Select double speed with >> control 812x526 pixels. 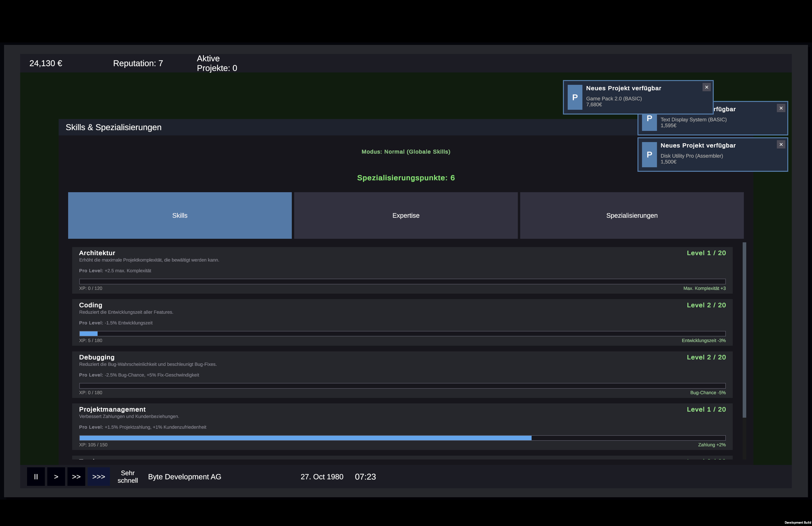(x=76, y=477)
